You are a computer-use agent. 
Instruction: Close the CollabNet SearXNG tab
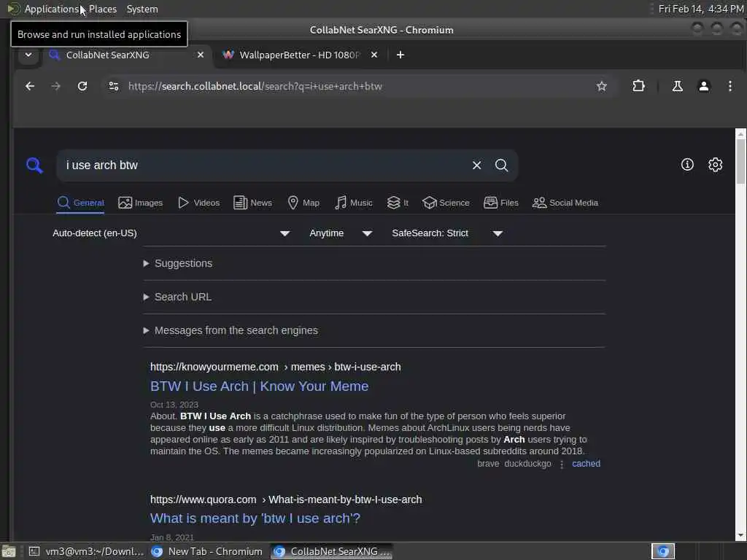click(x=201, y=55)
